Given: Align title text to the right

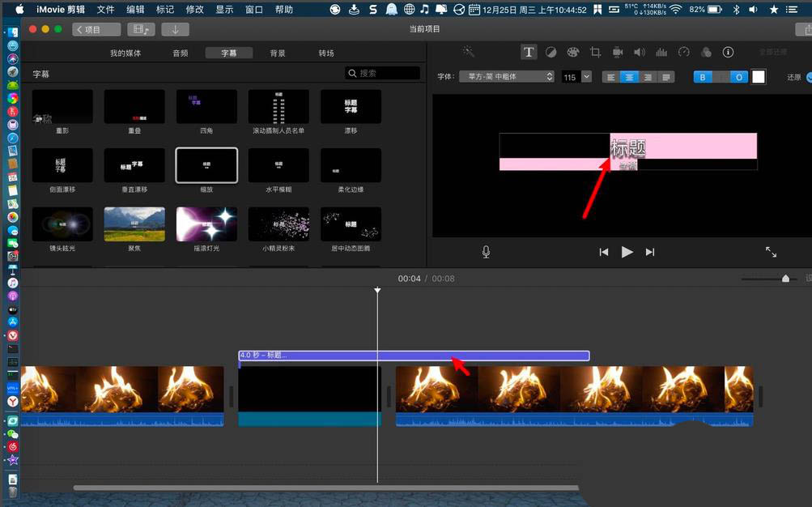Looking at the screenshot, I should (x=648, y=77).
